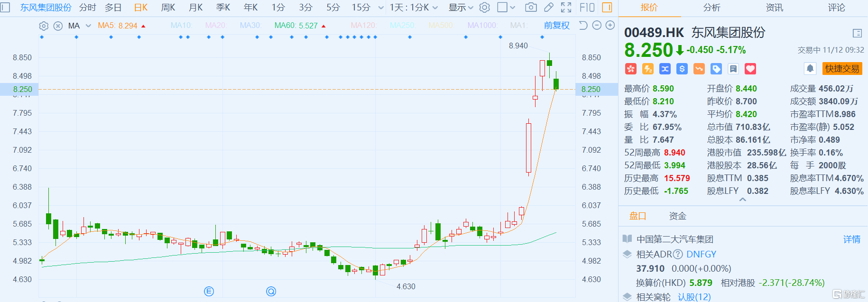Toggle the MA500 moving average line
Viewport: 868px width, 302px height.
[441, 26]
